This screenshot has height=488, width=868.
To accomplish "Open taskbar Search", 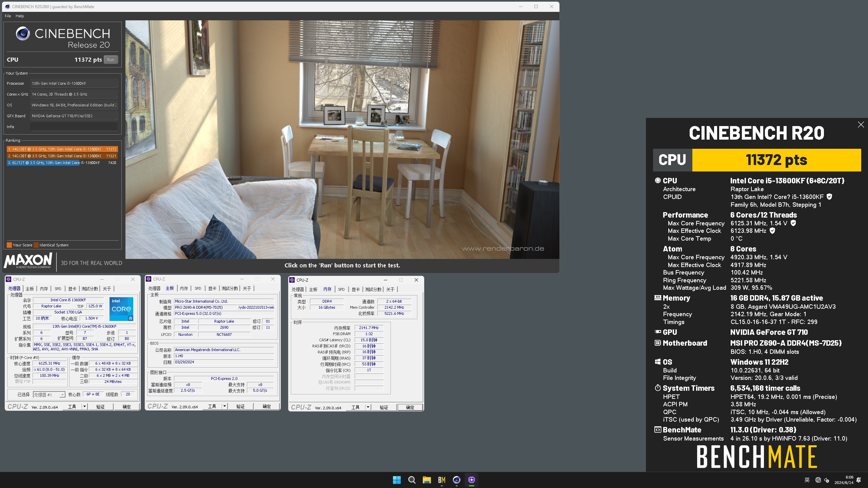I will (412, 480).
